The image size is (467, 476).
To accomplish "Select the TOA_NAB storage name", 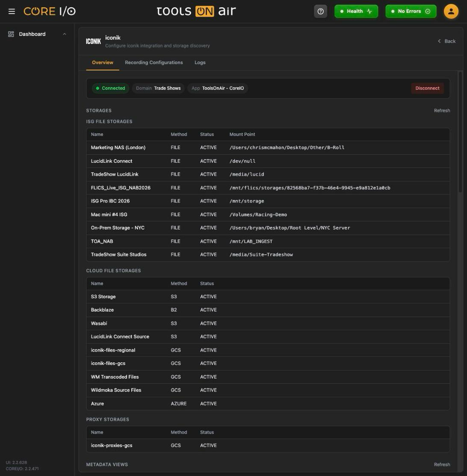I will [x=102, y=241].
